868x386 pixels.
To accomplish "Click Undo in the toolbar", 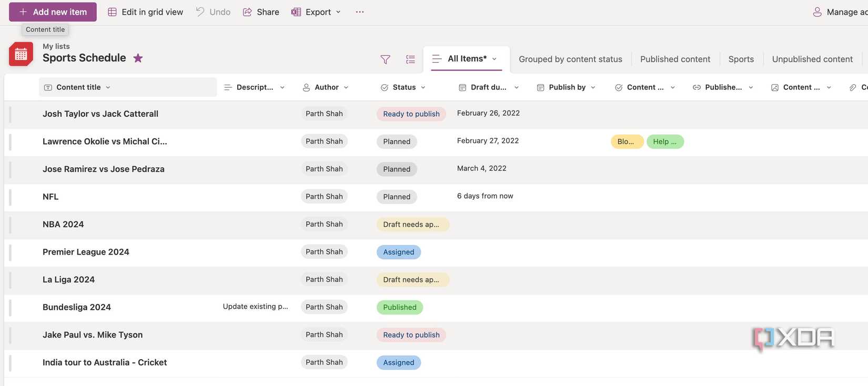I will (x=213, y=12).
